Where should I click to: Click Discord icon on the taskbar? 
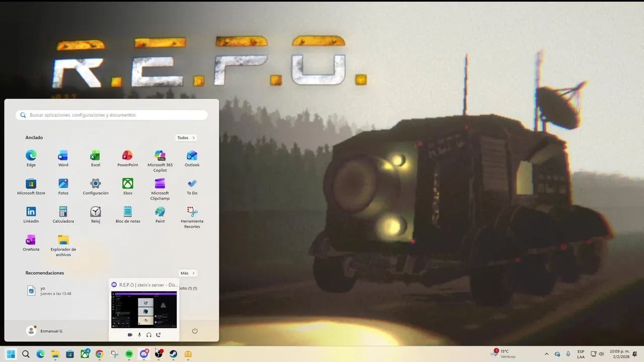[144, 354]
